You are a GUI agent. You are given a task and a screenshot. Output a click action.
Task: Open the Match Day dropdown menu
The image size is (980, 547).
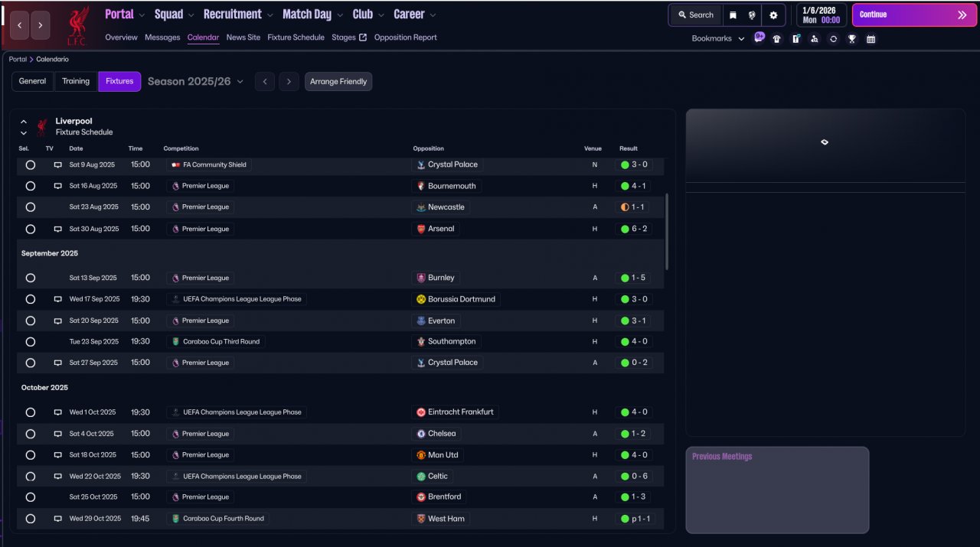coord(313,15)
